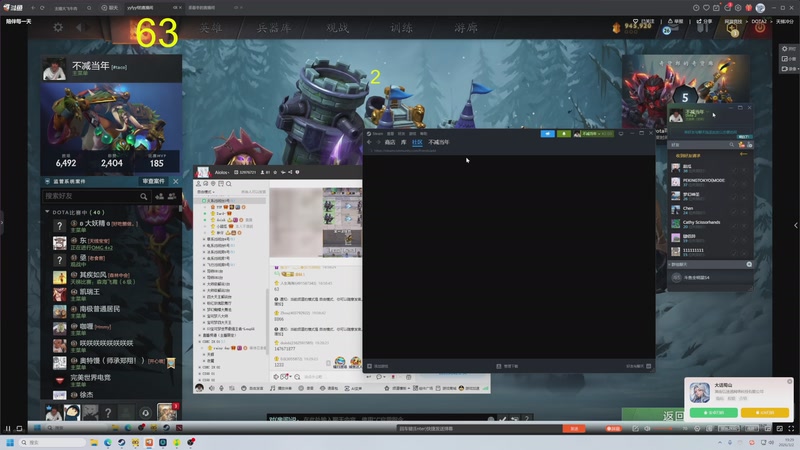Close the Overwatch case banner
The width and height of the screenshot is (800, 450).
click(176, 181)
